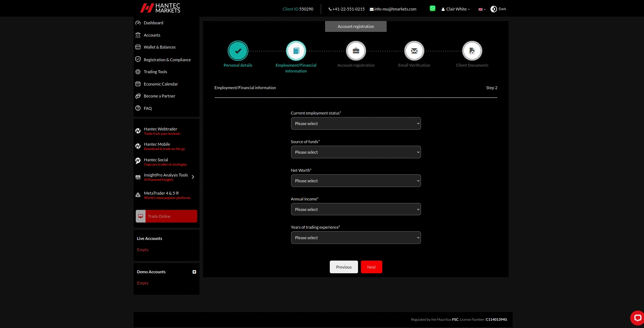
Task: Open the Source of funds dropdown
Action: tap(355, 152)
